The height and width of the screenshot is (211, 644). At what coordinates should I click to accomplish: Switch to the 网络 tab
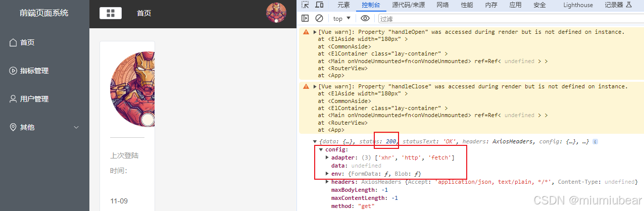tap(442, 5)
